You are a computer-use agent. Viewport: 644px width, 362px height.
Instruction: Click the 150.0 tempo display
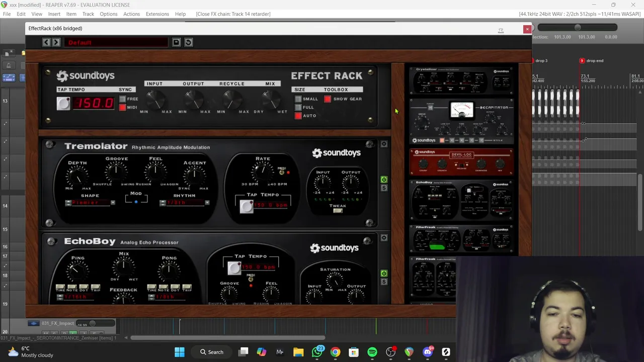pos(94,103)
